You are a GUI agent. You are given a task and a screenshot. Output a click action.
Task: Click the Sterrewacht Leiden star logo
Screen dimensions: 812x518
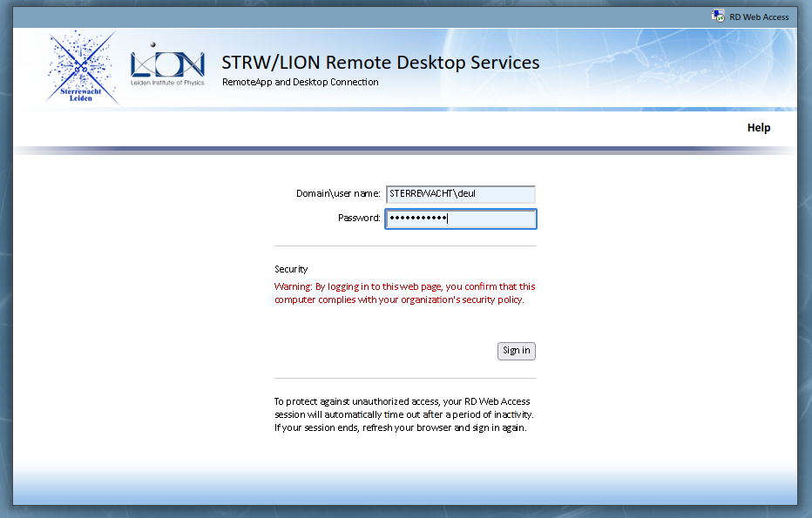81,67
